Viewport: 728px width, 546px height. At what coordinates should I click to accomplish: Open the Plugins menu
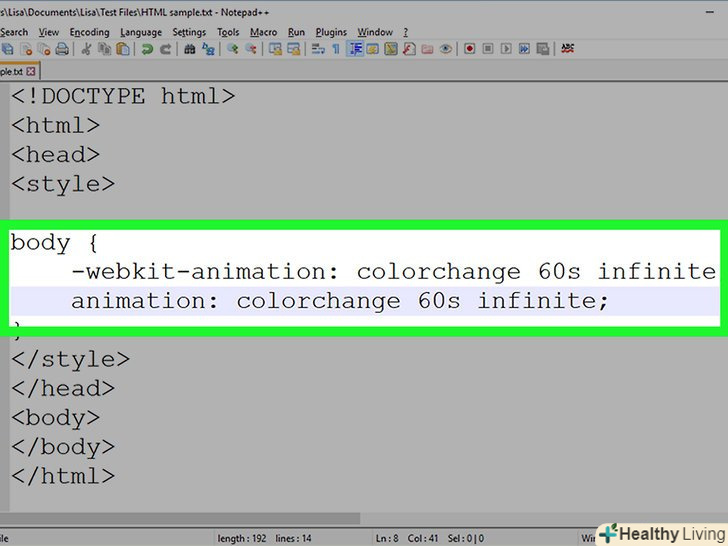pos(331,32)
